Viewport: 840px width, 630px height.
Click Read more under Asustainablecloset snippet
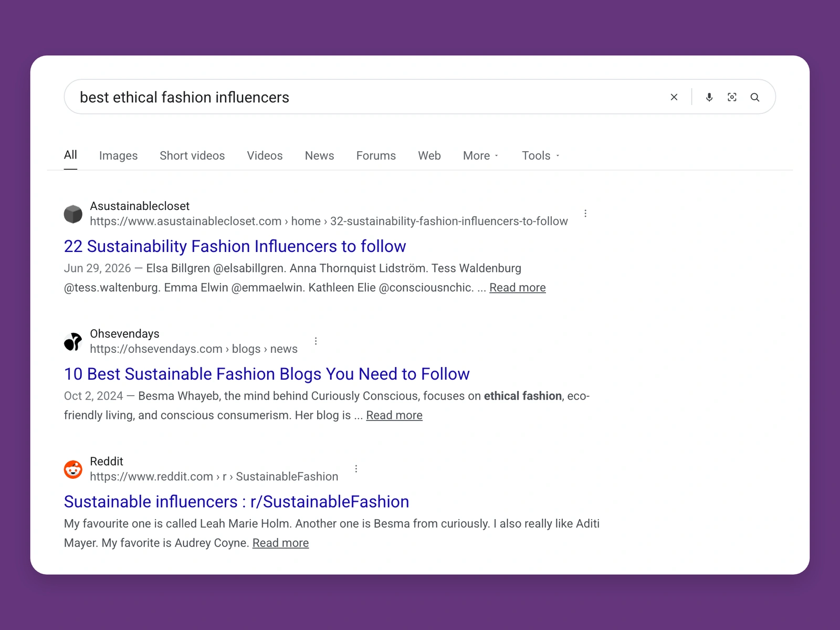click(x=518, y=288)
